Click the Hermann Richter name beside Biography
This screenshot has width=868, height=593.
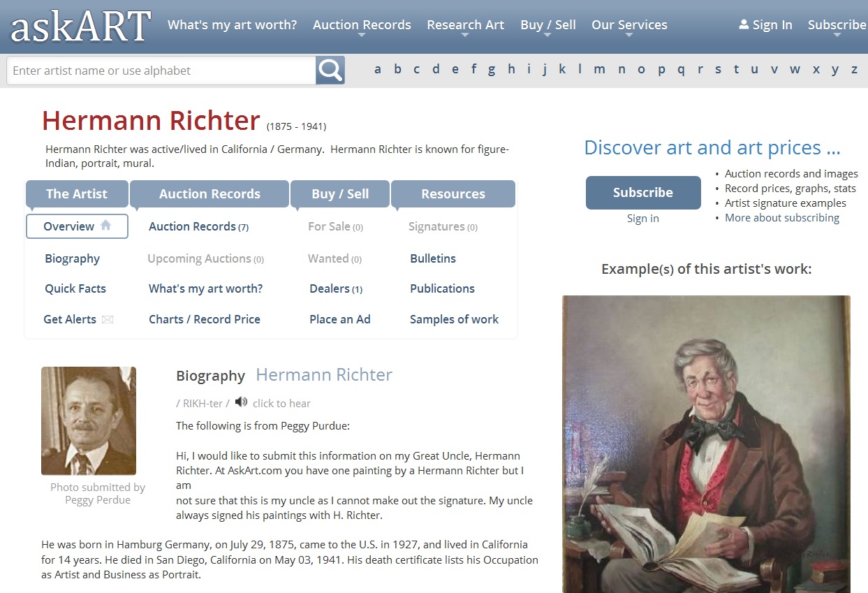324,374
